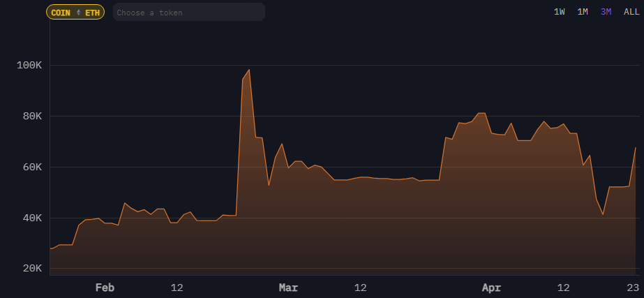Viewport: 644px width, 298px height.
Task: Click the 100K y-axis label
Action: 29,66
